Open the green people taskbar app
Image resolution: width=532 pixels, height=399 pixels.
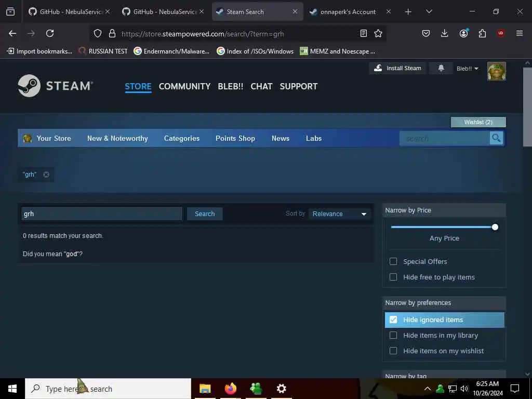tap(256, 389)
